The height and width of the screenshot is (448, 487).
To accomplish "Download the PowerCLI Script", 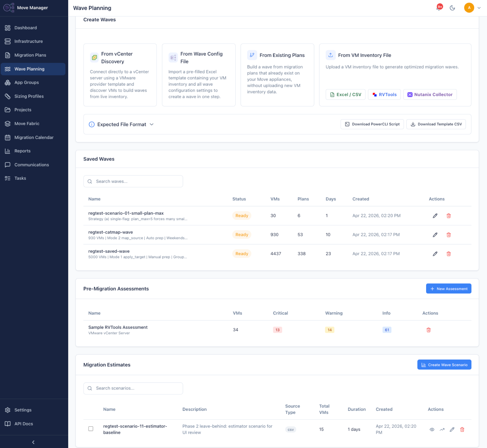I will pyautogui.click(x=372, y=124).
